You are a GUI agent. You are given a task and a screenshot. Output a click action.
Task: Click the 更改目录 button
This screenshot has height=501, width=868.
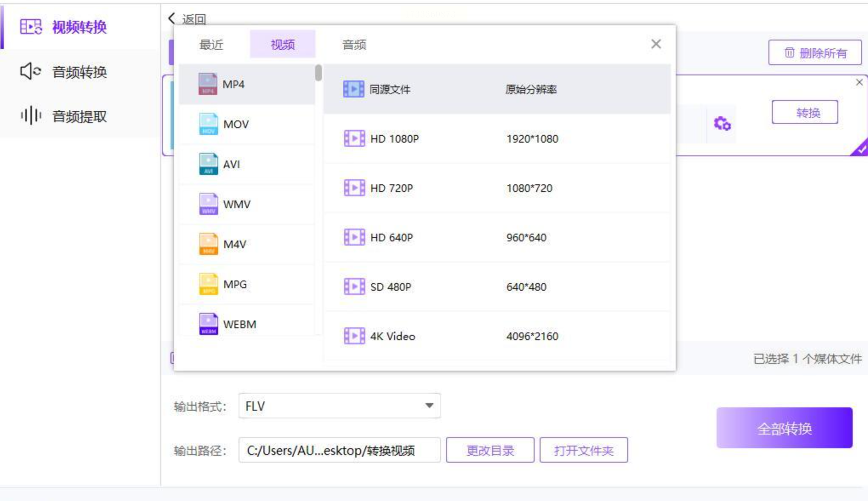pos(490,450)
